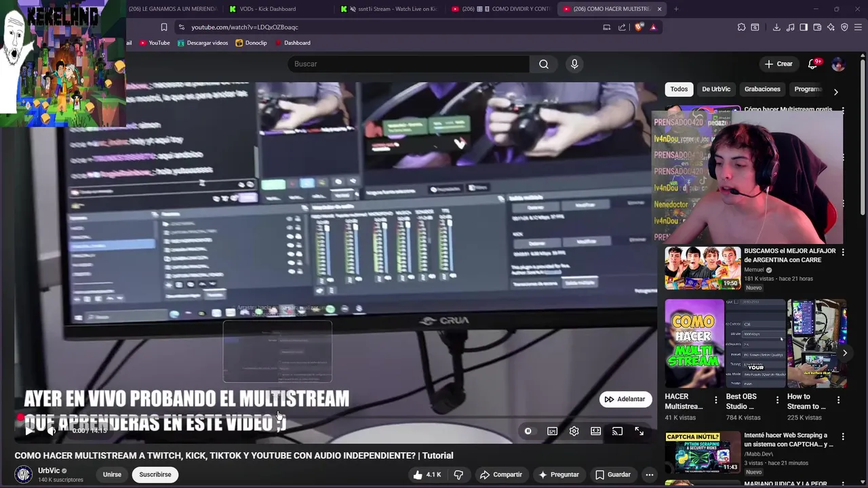The width and height of the screenshot is (868, 488).
Task: Click the Best OBS Studio video title
Action: (741, 401)
